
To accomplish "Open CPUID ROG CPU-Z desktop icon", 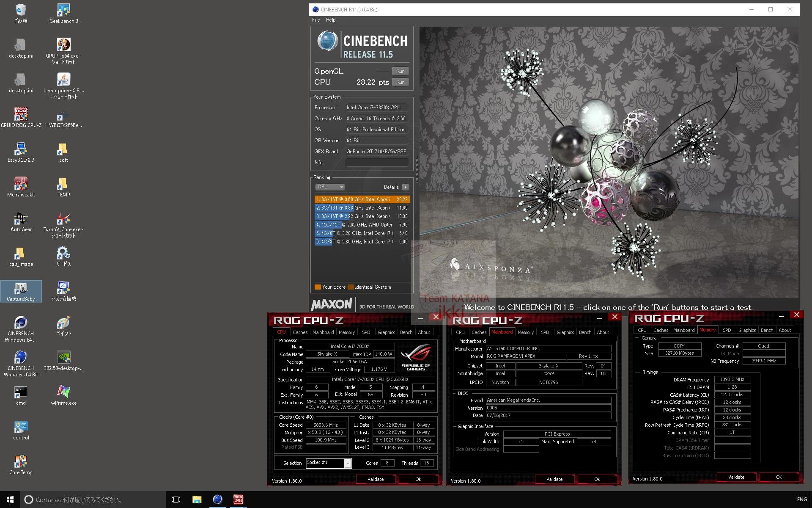I will (x=21, y=117).
